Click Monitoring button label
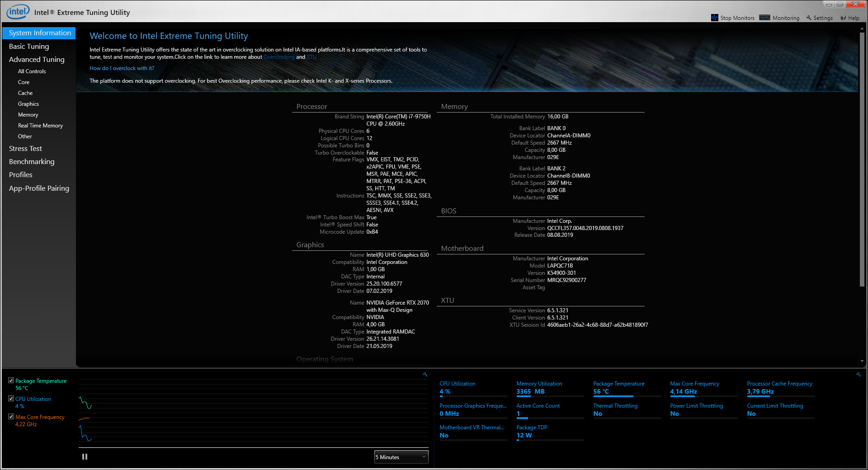 point(786,18)
